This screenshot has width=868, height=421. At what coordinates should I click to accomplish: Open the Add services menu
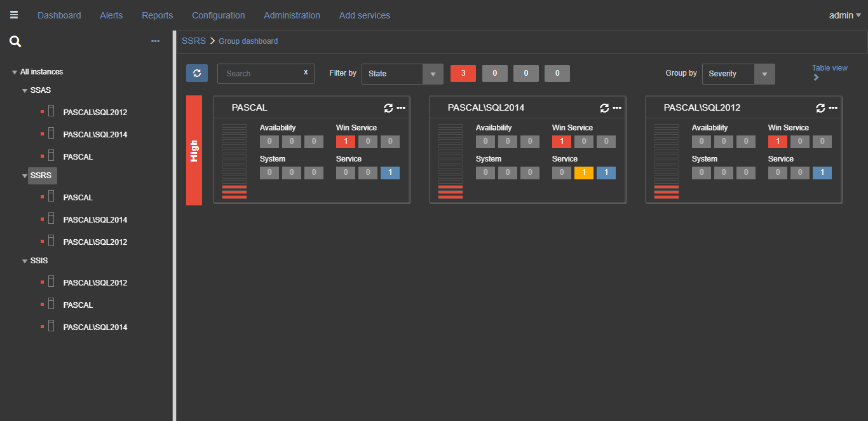pyautogui.click(x=365, y=15)
